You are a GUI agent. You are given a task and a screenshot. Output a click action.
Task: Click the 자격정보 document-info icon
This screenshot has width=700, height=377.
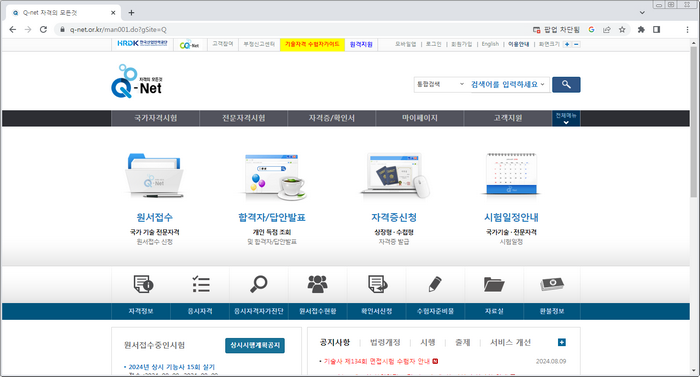click(x=143, y=284)
